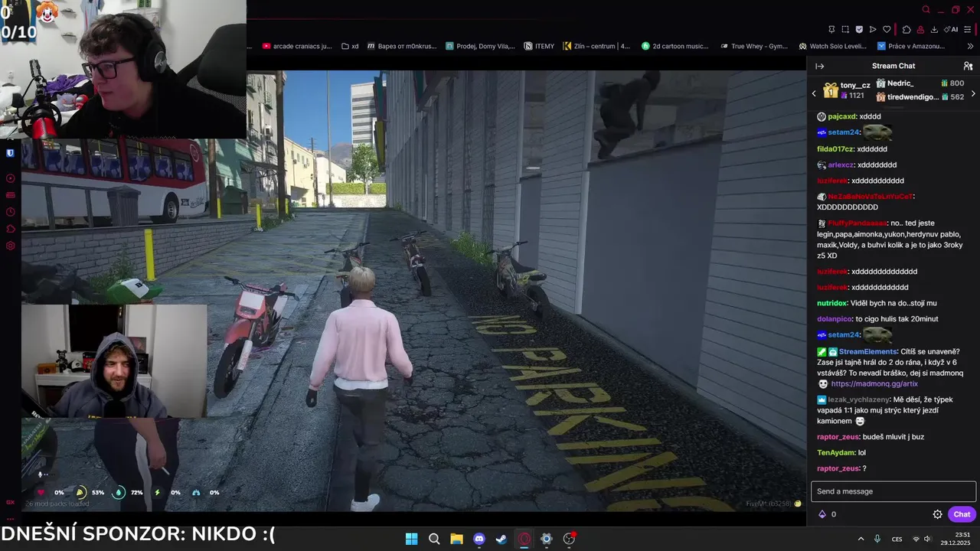The image size is (980, 551).
Task: Click FluffyPandaaaaa username in chat
Action: [857, 223]
